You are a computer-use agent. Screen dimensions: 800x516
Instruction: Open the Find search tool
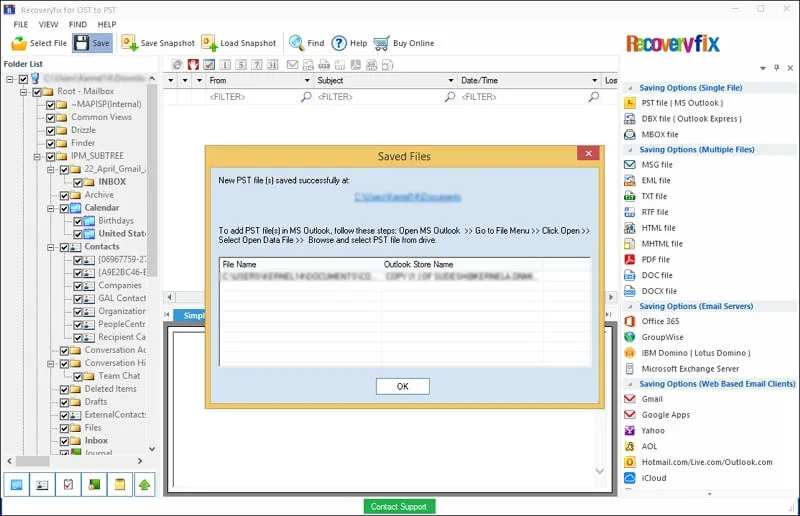[297, 43]
